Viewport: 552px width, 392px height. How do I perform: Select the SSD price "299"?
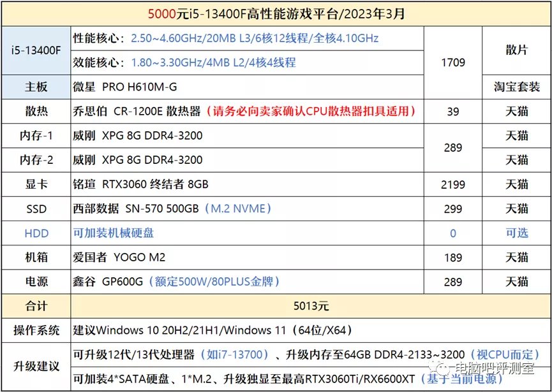[x=452, y=209]
